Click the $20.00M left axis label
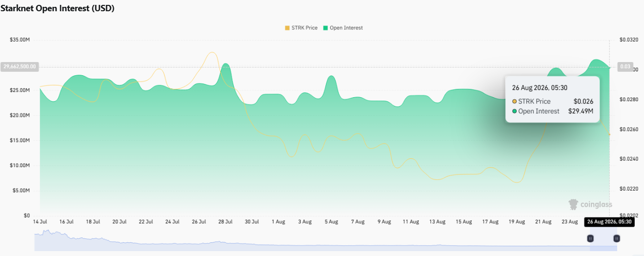 pos(20,115)
